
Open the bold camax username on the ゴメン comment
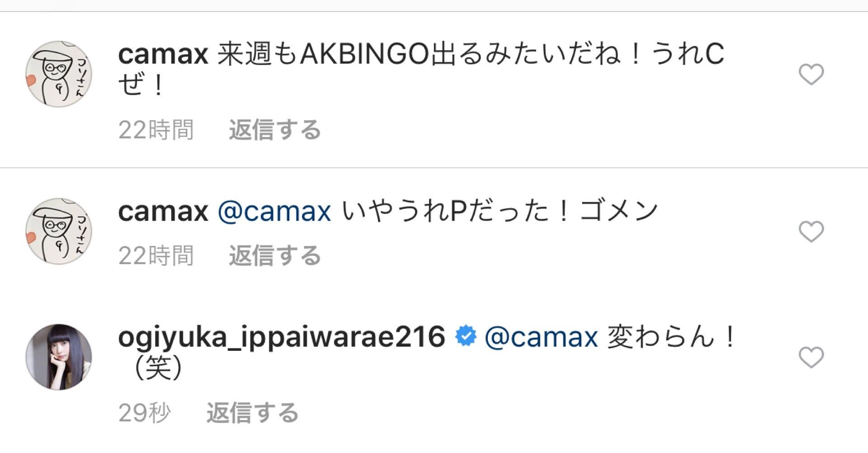point(163,212)
